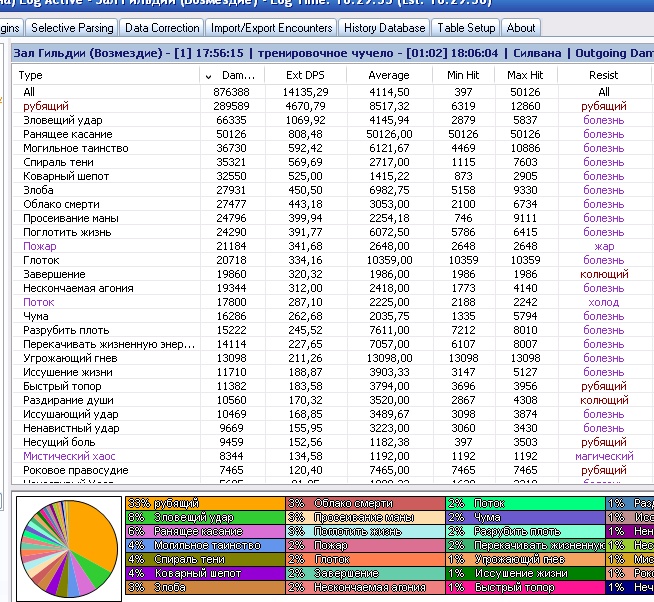The image size is (654, 602).
Task: Click the dark green 1% Иссушение жизни legend entry
Action: [x=525, y=573]
